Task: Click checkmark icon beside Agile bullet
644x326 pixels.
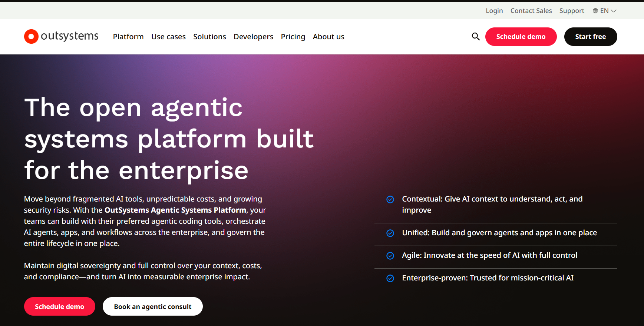Action: (x=390, y=256)
